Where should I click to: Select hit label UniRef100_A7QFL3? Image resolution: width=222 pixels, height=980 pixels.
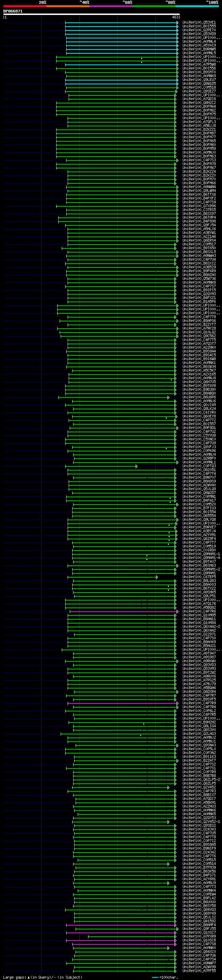(199, 122)
